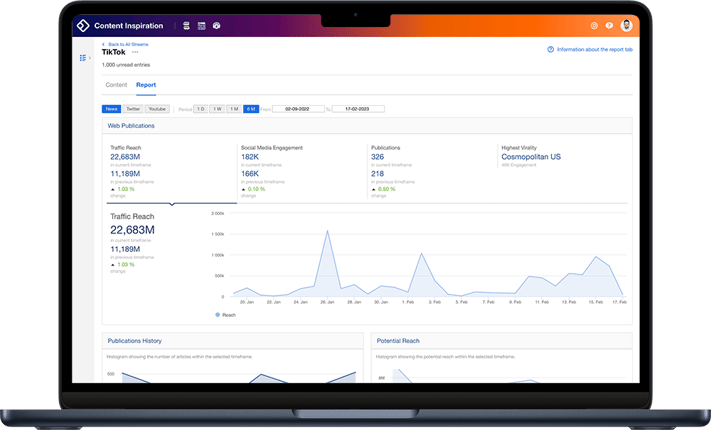Click the Potential Reach panel title
Viewport: 711px width, 430px height.
pyautogui.click(x=398, y=341)
